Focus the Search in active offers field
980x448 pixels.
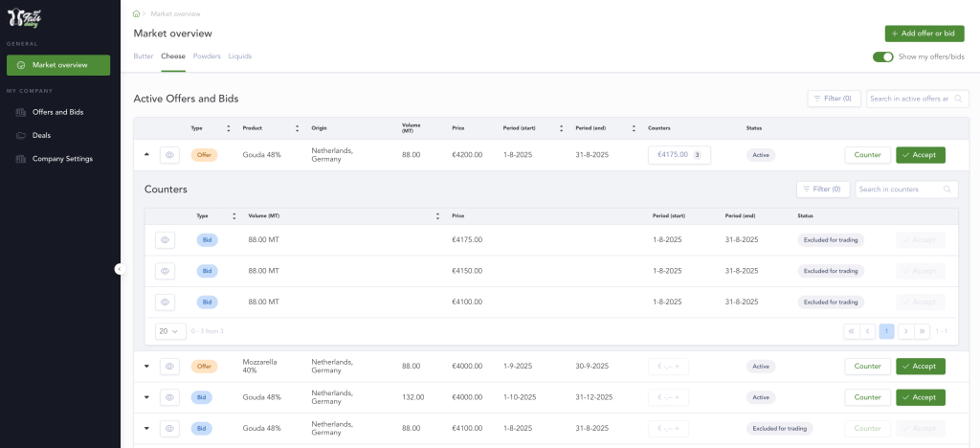click(918, 99)
